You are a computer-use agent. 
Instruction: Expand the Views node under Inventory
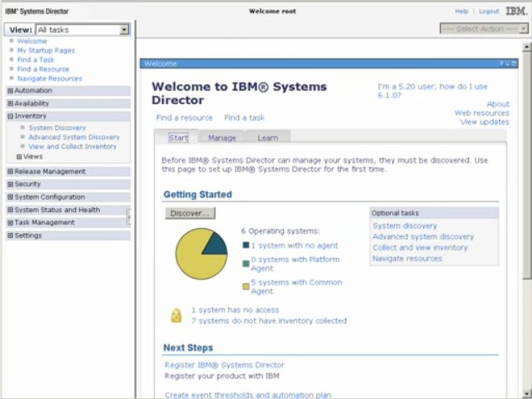tap(19, 157)
